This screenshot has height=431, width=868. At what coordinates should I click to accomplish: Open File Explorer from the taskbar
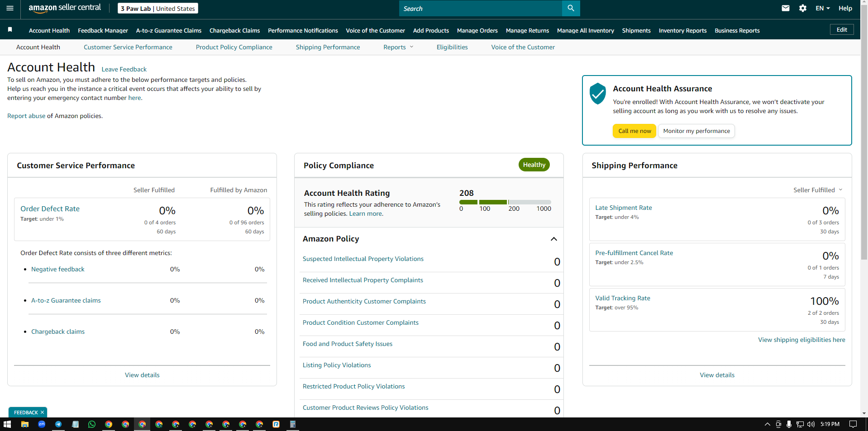pyautogui.click(x=25, y=424)
